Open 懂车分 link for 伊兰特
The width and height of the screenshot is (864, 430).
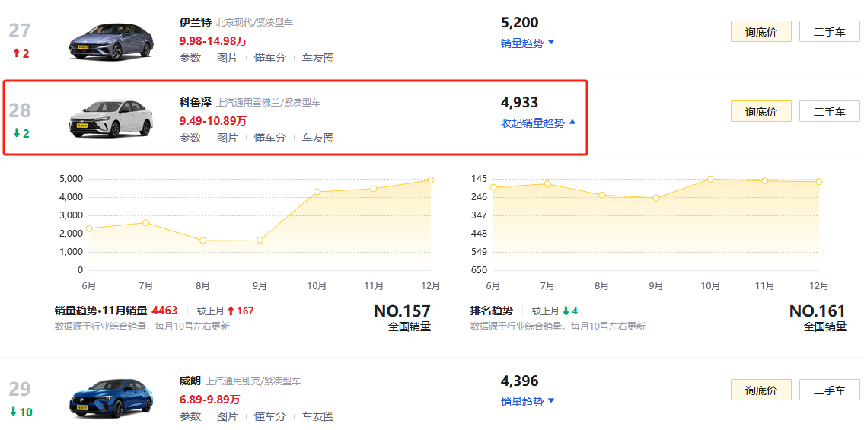point(269,57)
